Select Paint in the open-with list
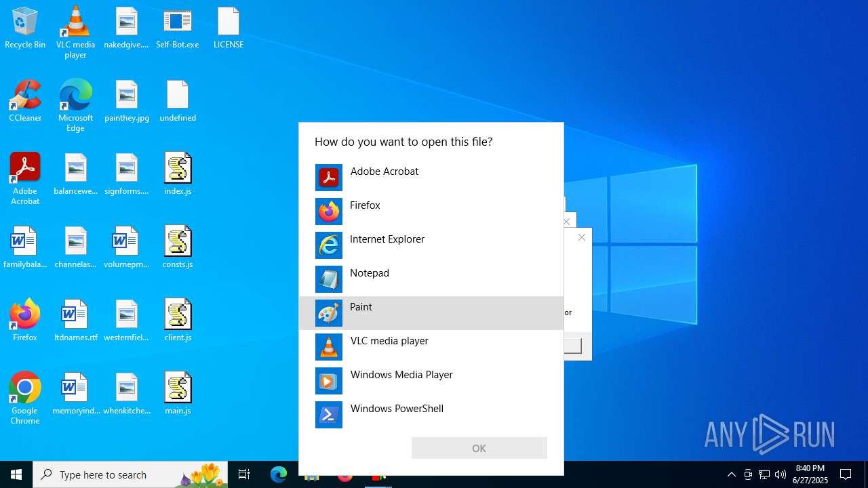The width and height of the screenshot is (868, 488). click(x=431, y=313)
